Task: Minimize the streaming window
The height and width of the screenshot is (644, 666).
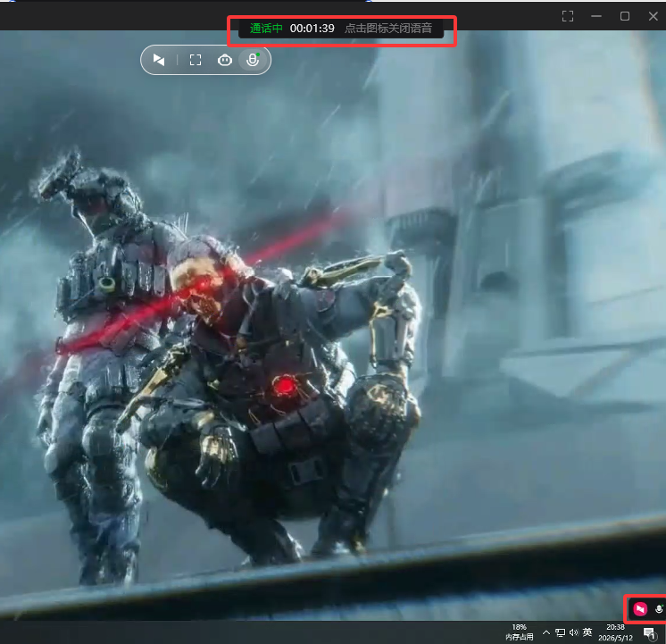Action: click(595, 16)
